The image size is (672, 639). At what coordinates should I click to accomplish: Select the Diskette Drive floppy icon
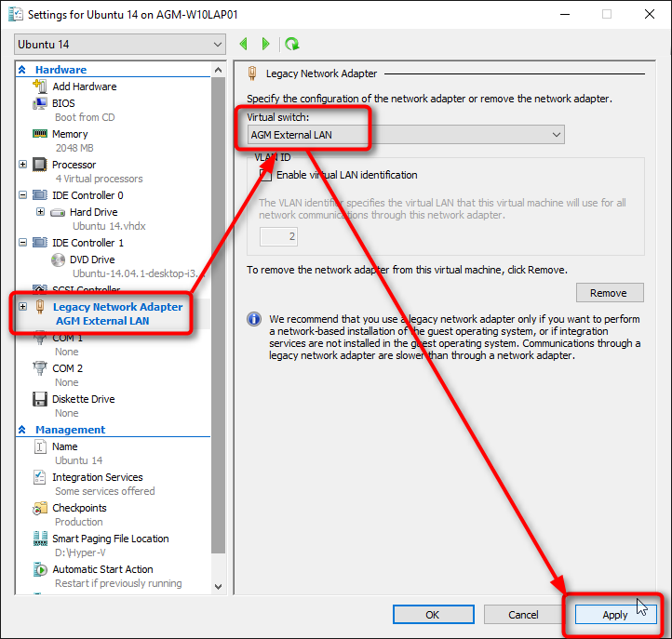(40, 399)
